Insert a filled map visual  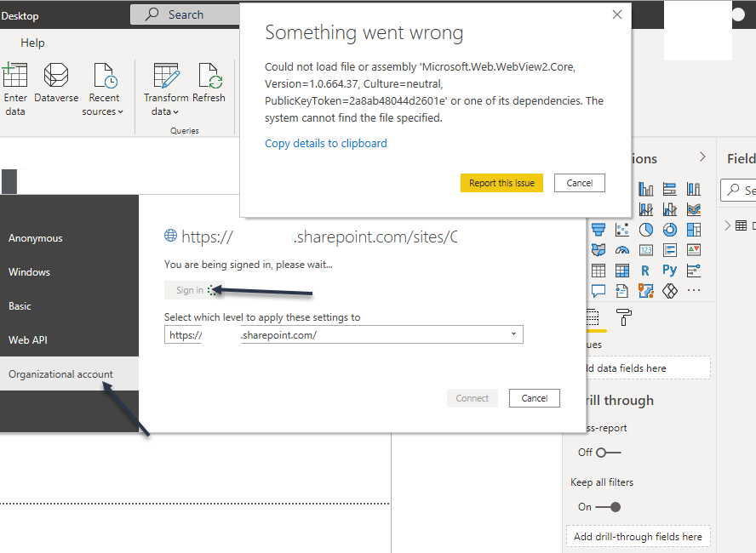pyautogui.click(x=598, y=250)
